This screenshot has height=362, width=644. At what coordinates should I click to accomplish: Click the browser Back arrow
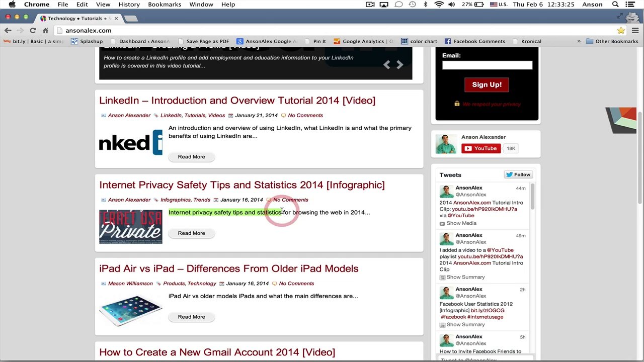coord(8,31)
